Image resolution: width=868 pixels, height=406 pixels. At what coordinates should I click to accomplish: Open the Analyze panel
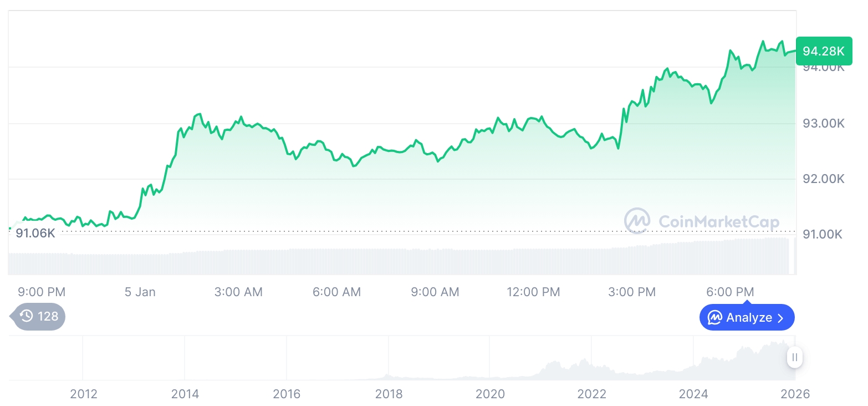click(747, 318)
